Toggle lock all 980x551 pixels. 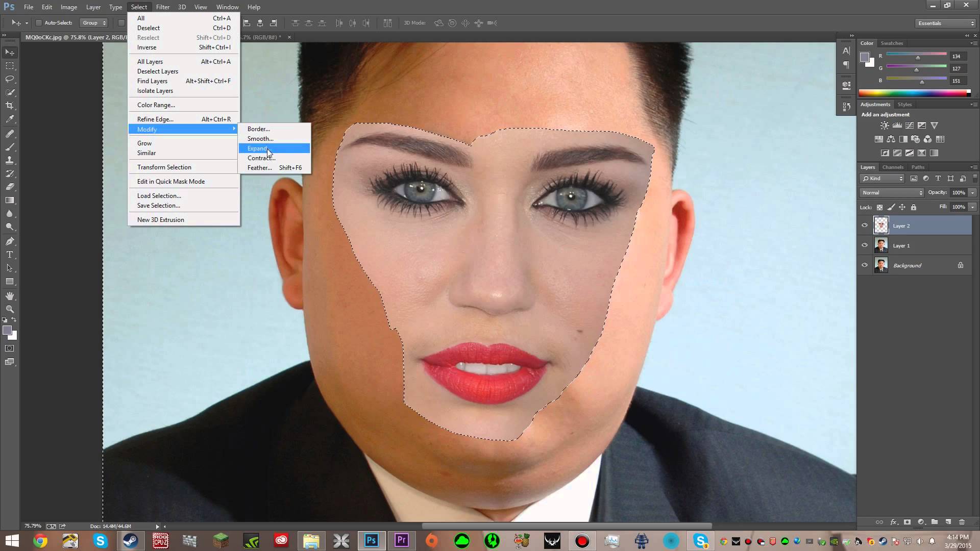[914, 207]
